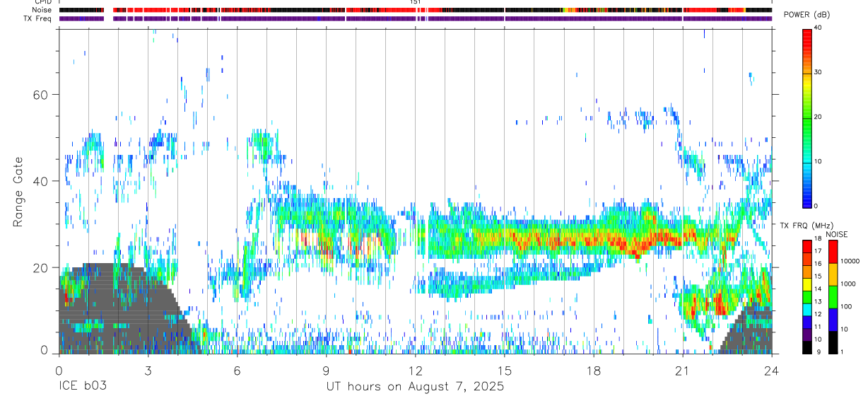This screenshot has height=401, width=868.
Task: Click the 10000 noise scale label
Action: point(850,262)
